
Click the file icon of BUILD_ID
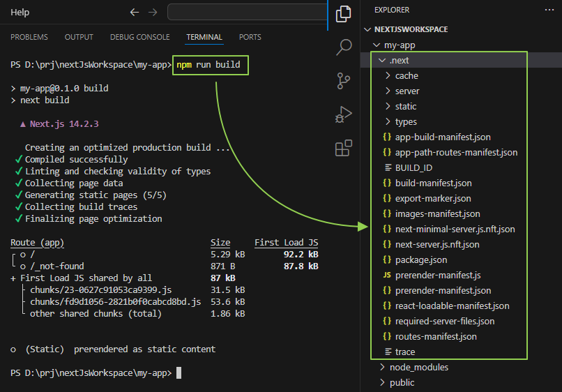pyautogui.click(x=388, y=167)
